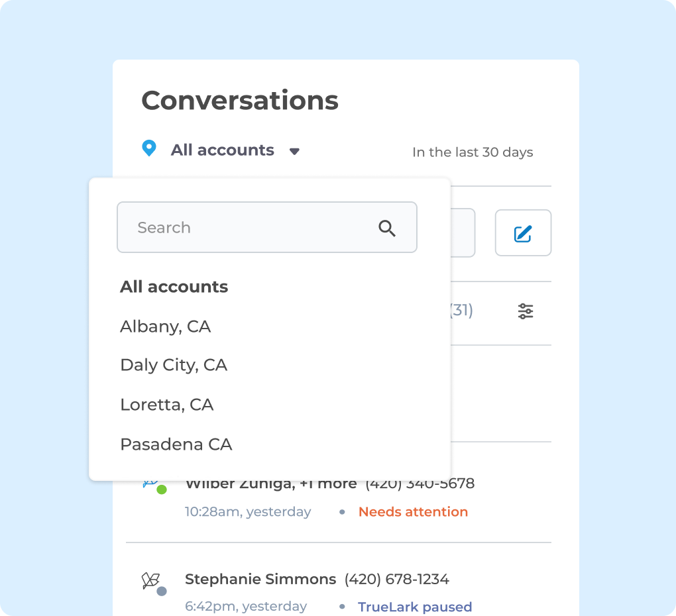Choose Daly City, CA account
Viewport: 676px width, 616px height.
174,365
